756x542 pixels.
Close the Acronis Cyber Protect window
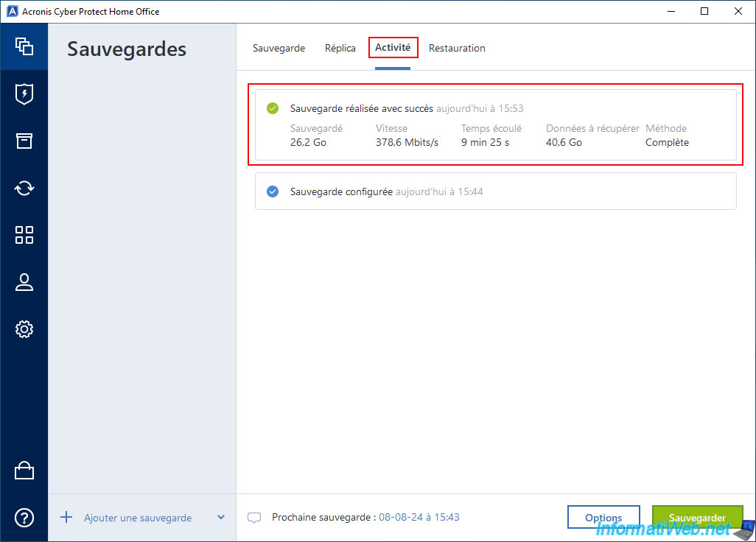click(x=738, y=11)
